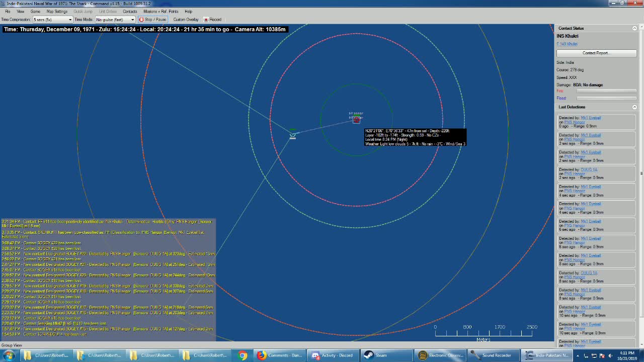Open the Map Settings menu
The height and width of the screenshot is (362, 644).
tap(57, 11)
